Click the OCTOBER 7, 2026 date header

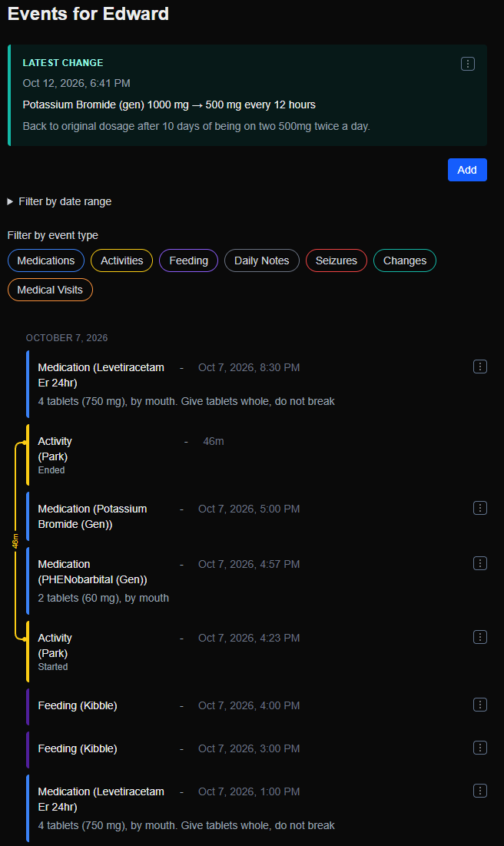pyautogui.click(x=67, y=338)
